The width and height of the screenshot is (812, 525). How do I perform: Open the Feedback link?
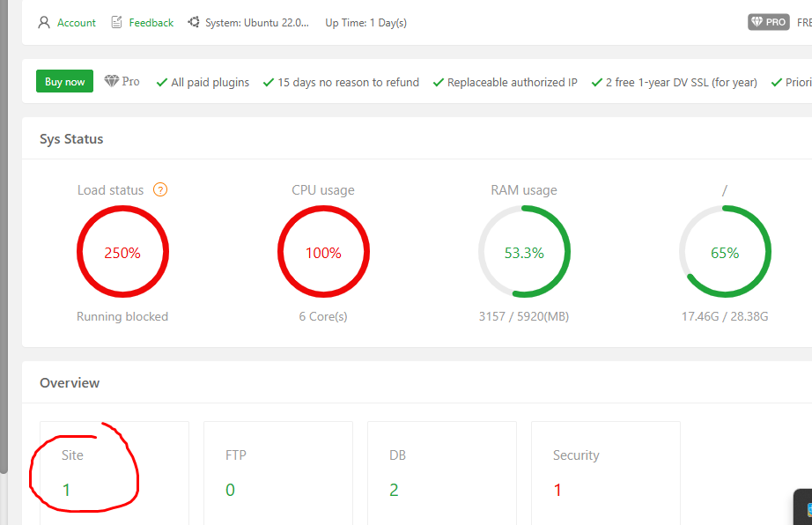(x=151, y=23)
